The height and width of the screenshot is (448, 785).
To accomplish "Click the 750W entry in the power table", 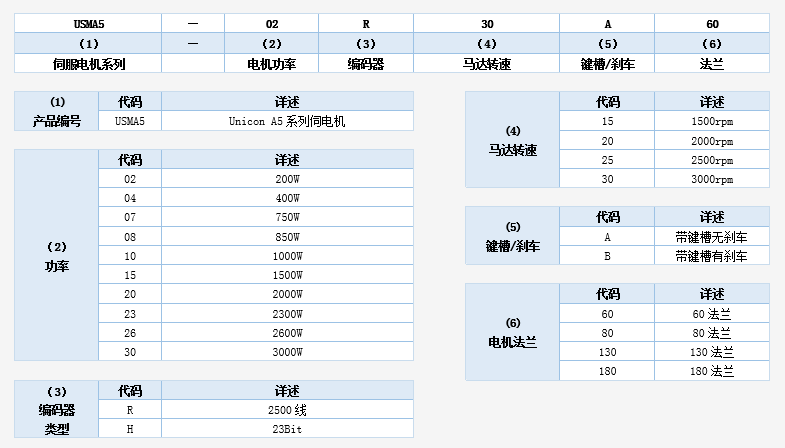I will (287, 217).
